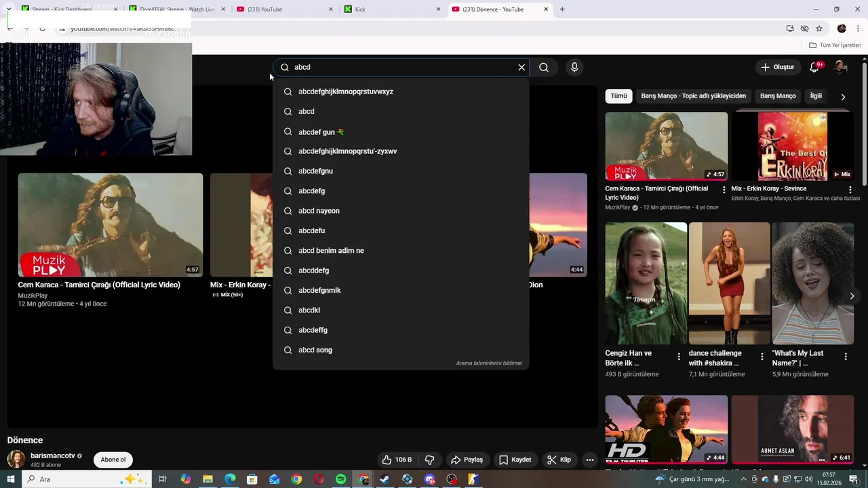Image resolution: width=868 pixels, height=488 pixels.
Task: Open Chrome three-dot menu
Action: 857,28
